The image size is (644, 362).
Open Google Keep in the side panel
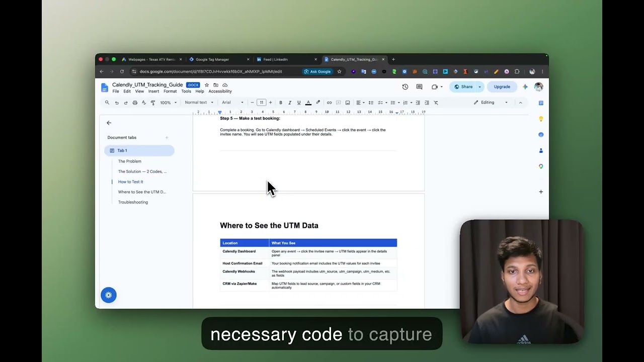click(x=541, y=119)
